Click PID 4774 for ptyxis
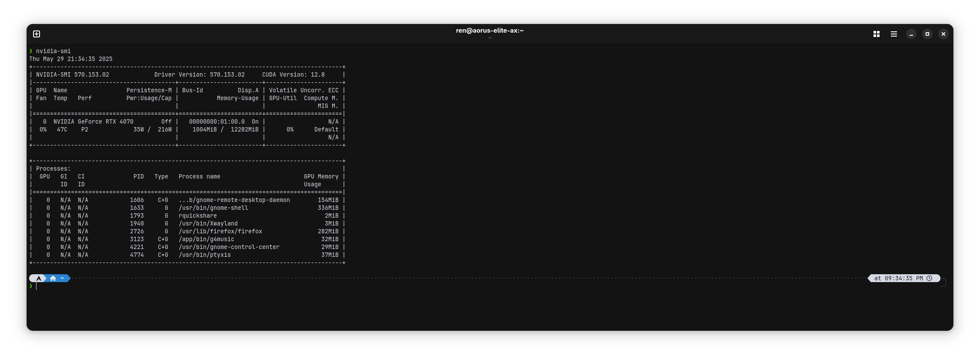This screenshot has width=980, height=360. point(137,255)
